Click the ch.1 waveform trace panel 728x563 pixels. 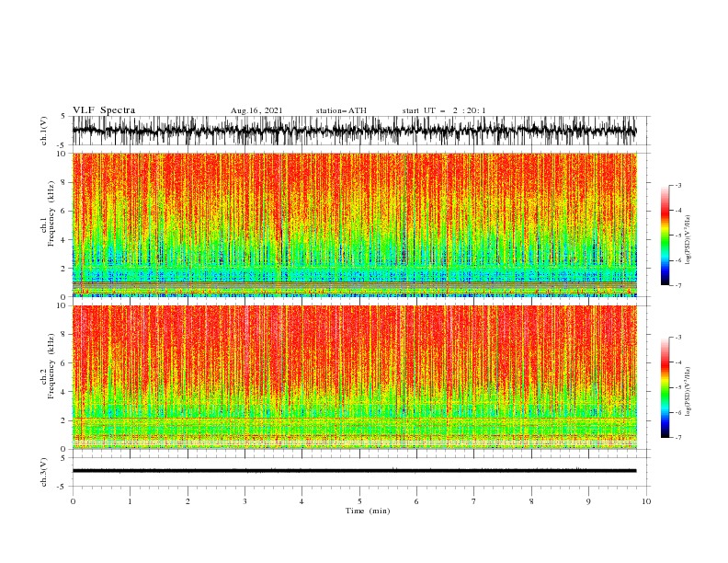360,131
